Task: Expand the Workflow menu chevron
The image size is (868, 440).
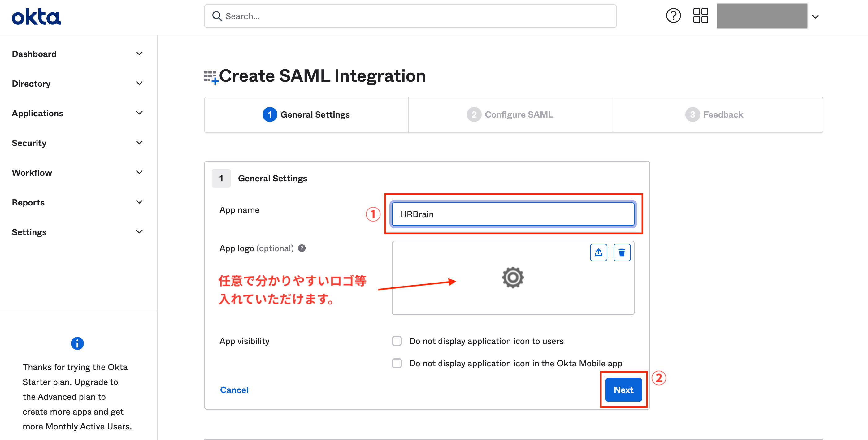Action: tap(139, 172)
